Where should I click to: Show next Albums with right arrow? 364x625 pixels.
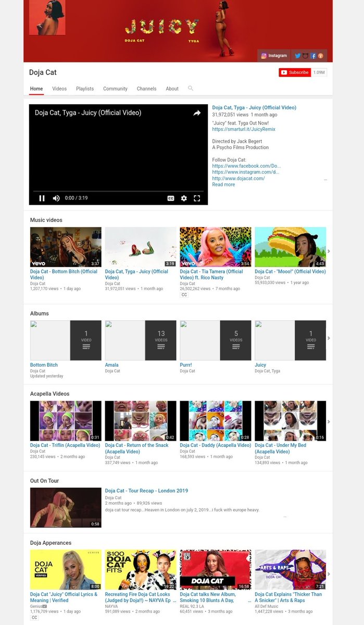tap(329, 339)
